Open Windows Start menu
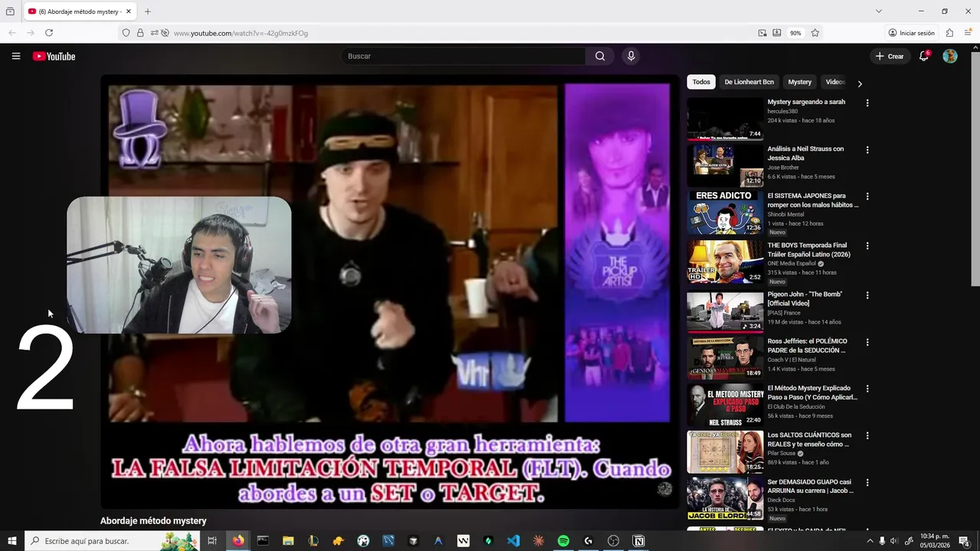Image resolution: width=980 pixels, height=551 pixels. [11, 541]
